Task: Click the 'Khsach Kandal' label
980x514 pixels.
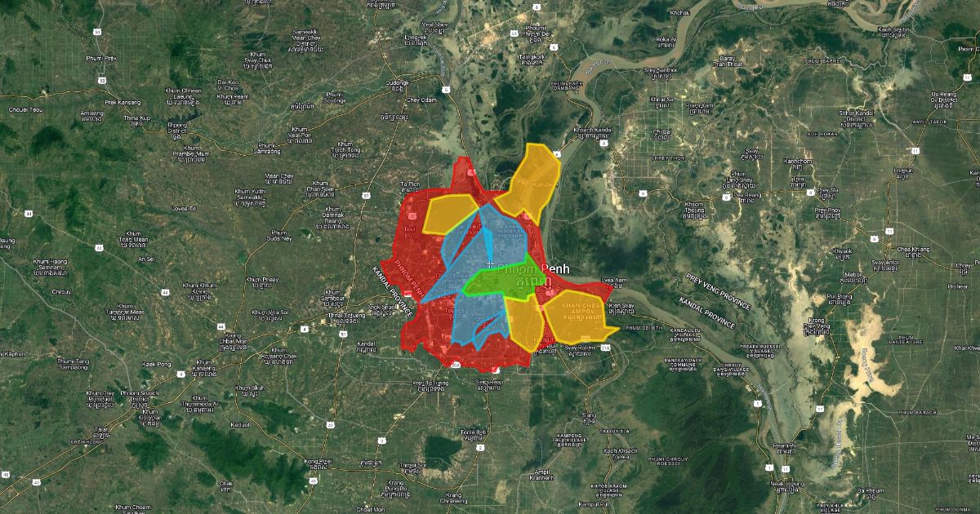Action: (x=593, y=130)
